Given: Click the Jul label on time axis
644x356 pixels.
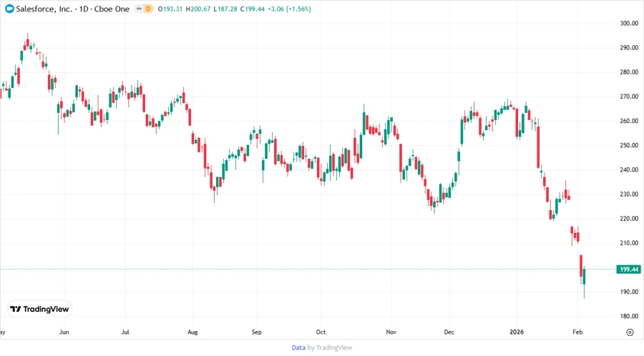Looking at the screenshot, I should (125, 332).
